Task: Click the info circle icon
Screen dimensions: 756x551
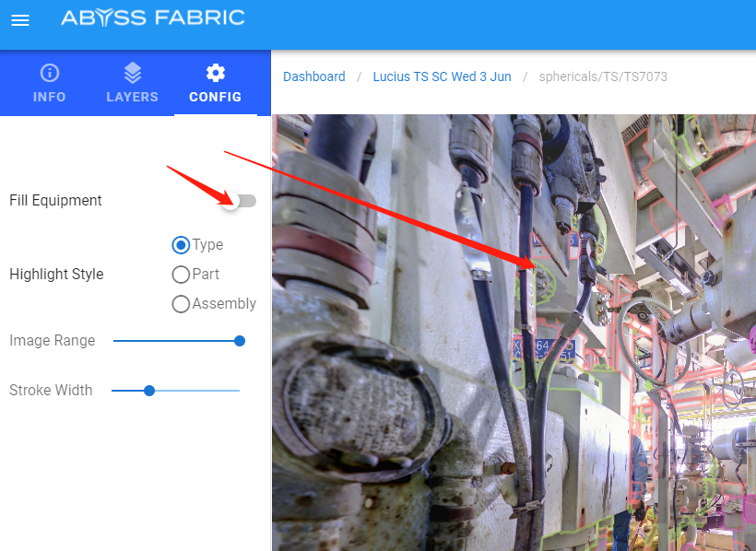Action: [50, 73]
